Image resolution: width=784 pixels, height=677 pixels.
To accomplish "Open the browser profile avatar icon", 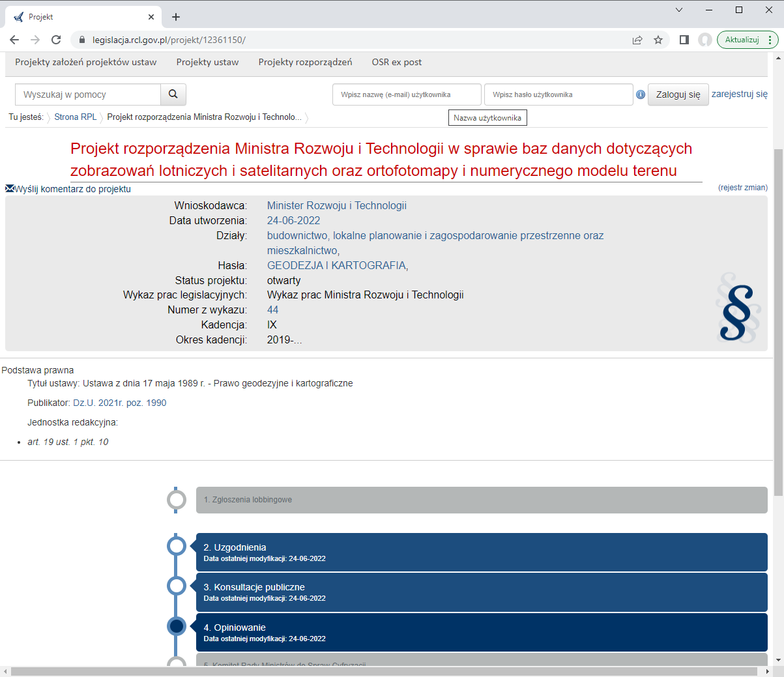I will pyautogui.click(x=705, y=39).
